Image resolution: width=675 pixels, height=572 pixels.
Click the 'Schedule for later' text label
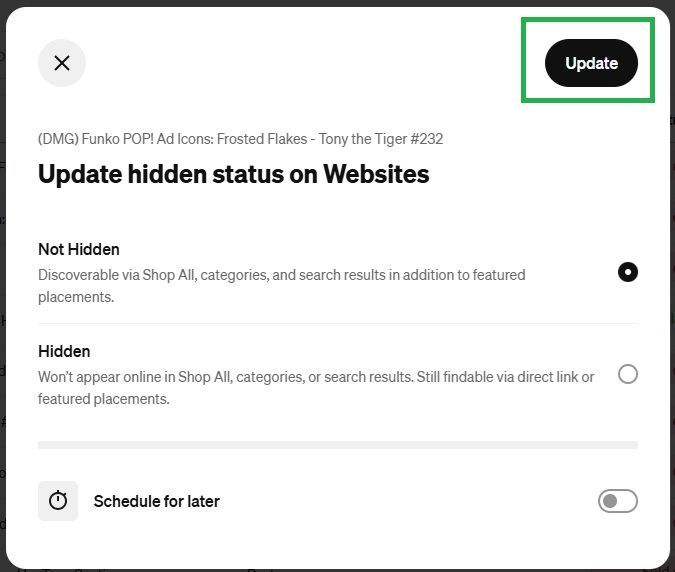click(157, 501)
